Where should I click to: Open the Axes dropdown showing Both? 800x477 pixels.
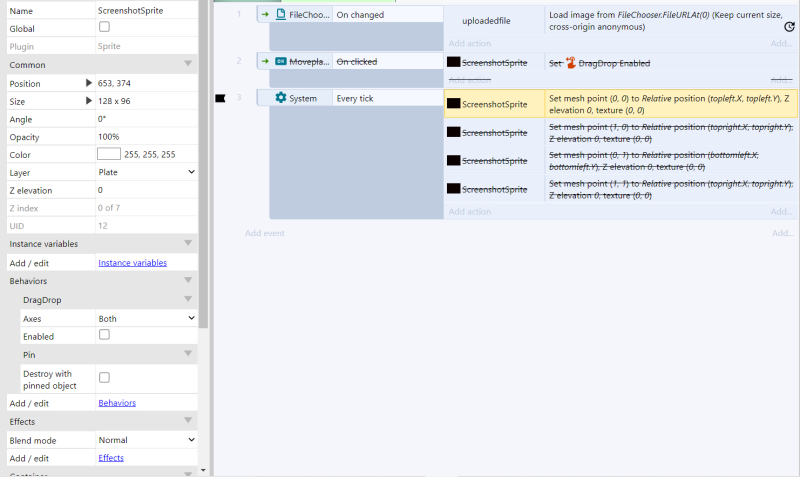tap(146, 318)
